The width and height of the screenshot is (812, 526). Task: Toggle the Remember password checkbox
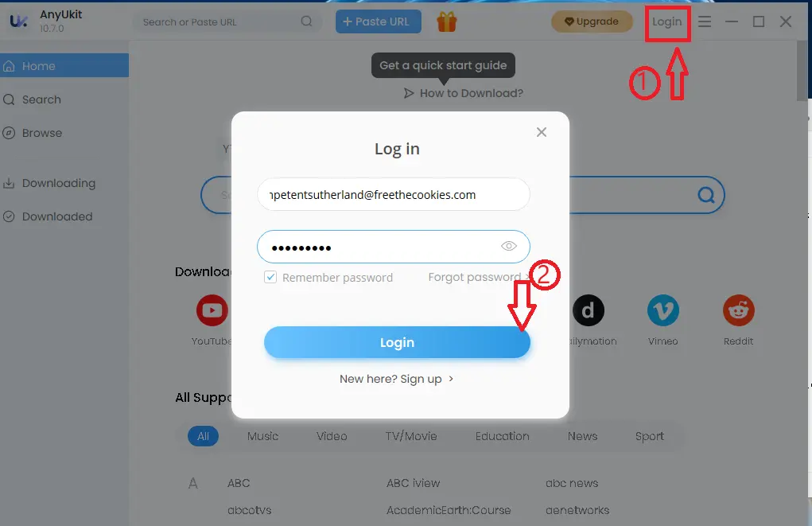270,277
